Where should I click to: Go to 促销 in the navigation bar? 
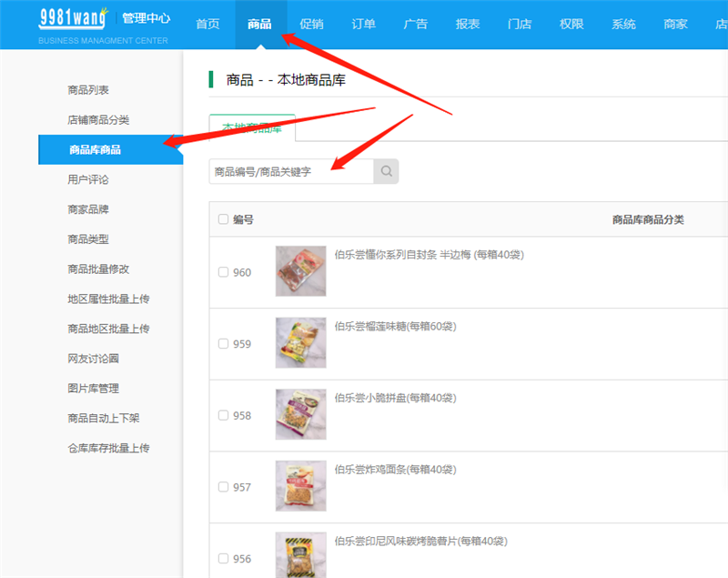click(x=311, y=25)
